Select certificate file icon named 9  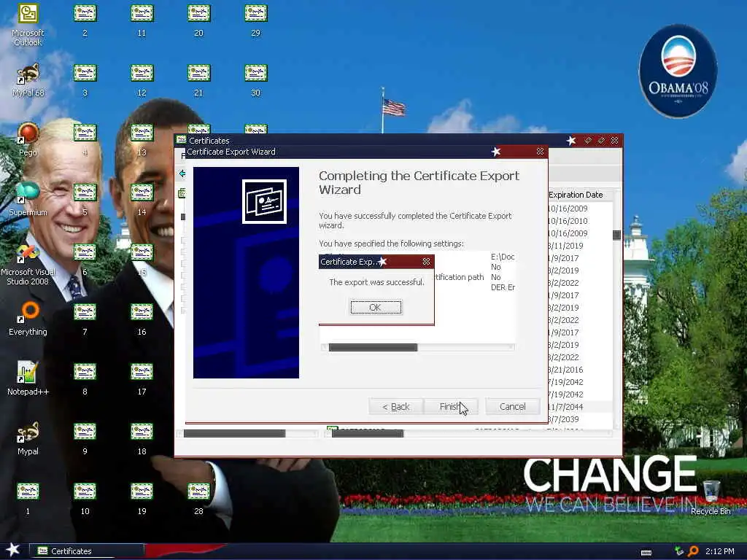point(85,438)
